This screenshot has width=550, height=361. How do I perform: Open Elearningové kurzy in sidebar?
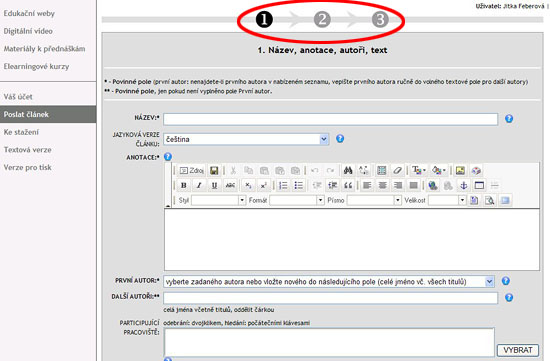(x=36, y=66)
